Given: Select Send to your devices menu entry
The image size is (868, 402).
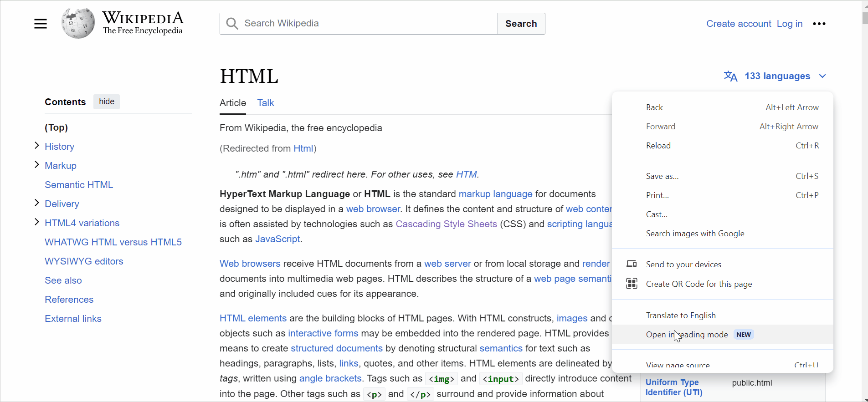Looking at the screenshot, I should point(723,265).
